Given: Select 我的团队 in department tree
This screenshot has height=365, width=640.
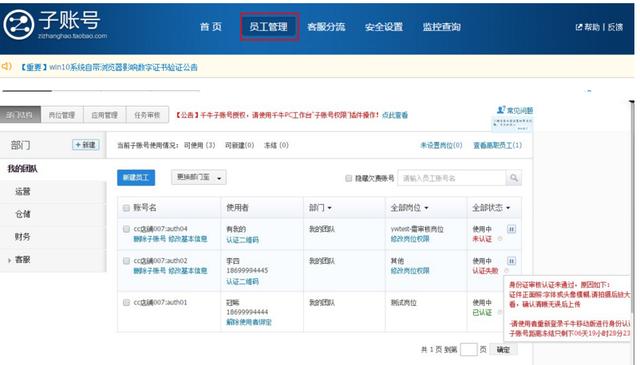Looking at the screenshot, I should point(22,169).
